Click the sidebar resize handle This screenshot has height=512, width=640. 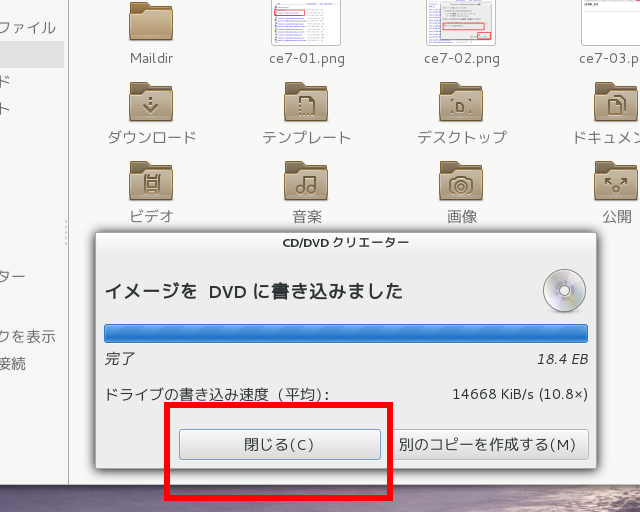pos(67,232)
